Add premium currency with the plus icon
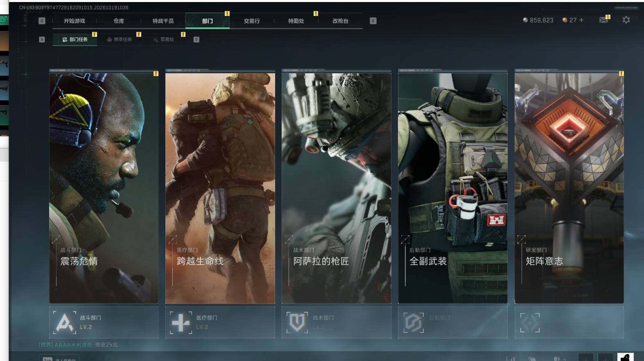The image size is (644, 361). (x=581, y=20)
